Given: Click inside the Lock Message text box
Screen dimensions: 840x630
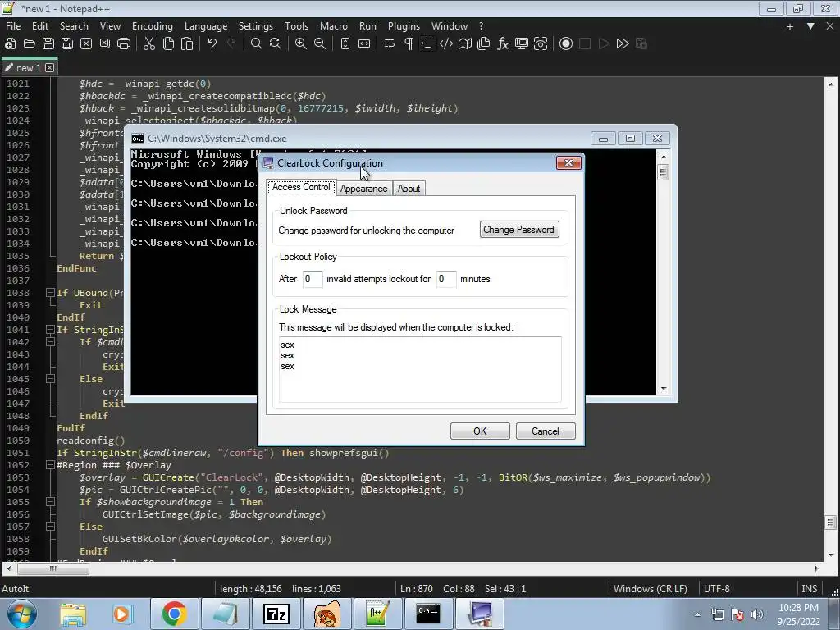Looking at the screenshot, I should click(420, 370).
